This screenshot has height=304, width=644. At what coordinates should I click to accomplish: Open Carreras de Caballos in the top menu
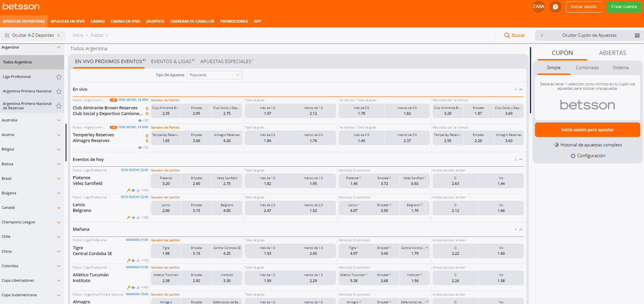pos(192,21)
